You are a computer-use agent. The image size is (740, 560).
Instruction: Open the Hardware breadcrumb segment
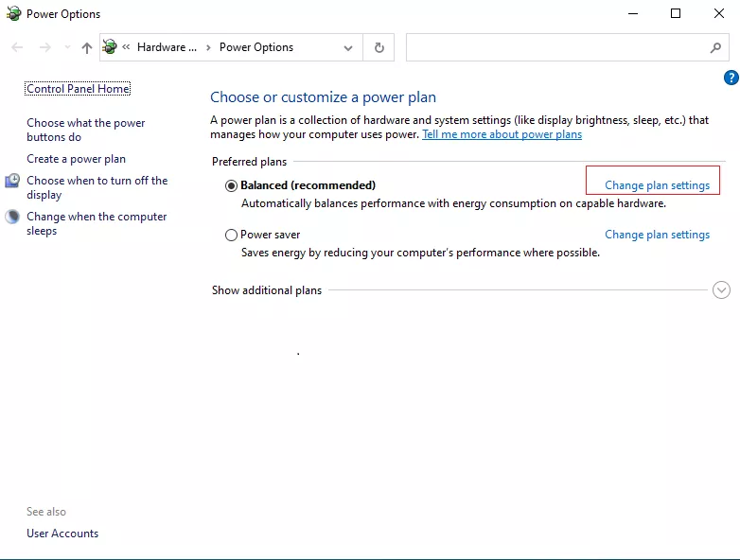coord(167,47)
